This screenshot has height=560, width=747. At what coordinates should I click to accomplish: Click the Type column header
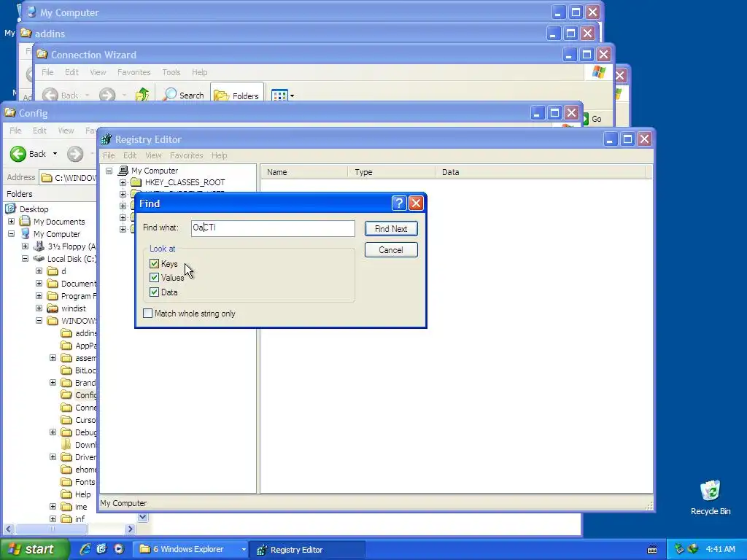(x=392, y=172)
